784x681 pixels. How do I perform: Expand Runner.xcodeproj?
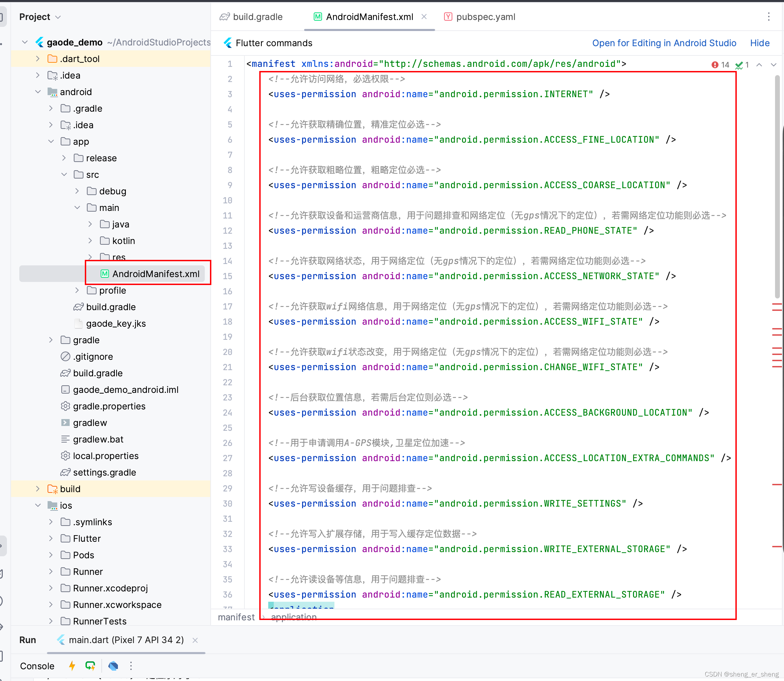tap(51, 588)
